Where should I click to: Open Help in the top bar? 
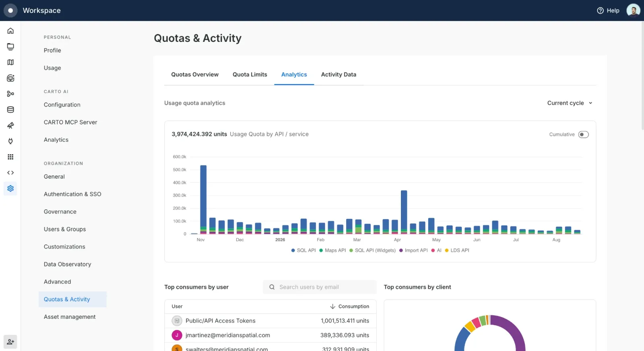(x=608, y=10)
